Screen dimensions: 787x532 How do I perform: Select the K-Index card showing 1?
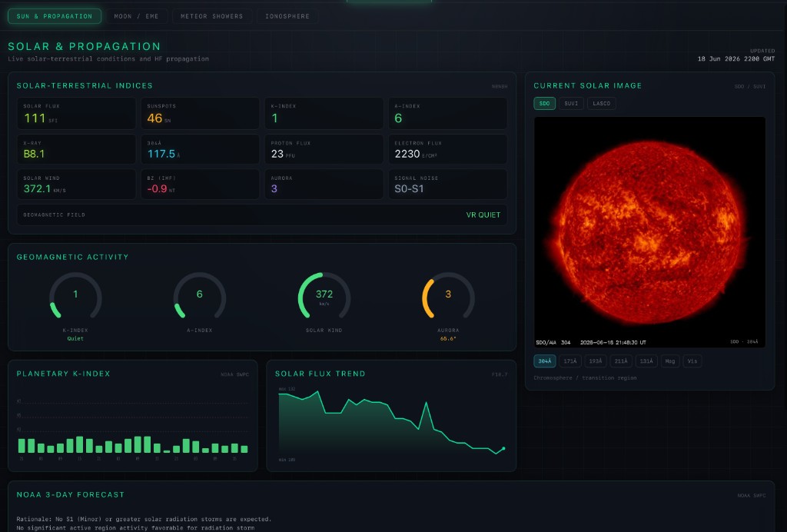click(x=324, y=114)
